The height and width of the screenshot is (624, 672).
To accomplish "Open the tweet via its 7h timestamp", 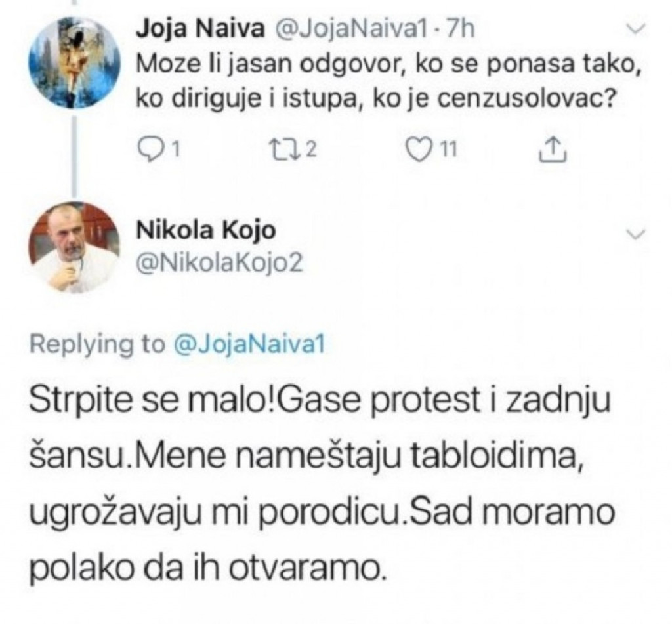I will [x=462, y=28].
